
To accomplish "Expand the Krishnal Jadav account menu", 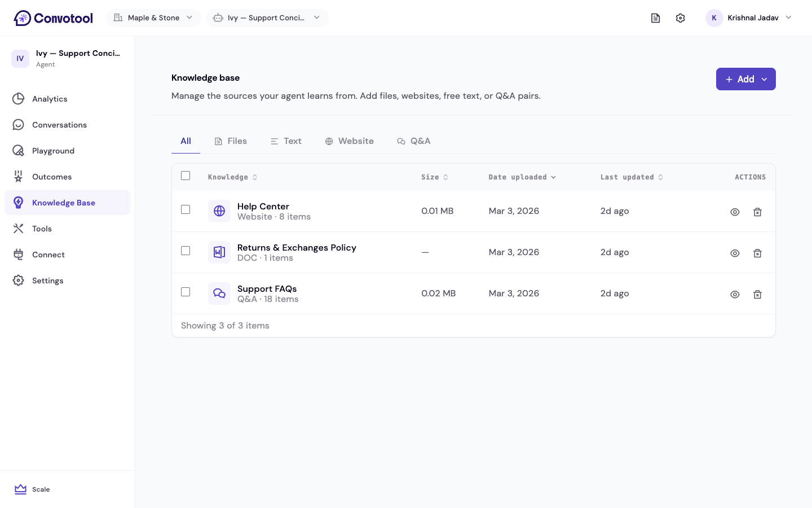I will pos(749,18).
